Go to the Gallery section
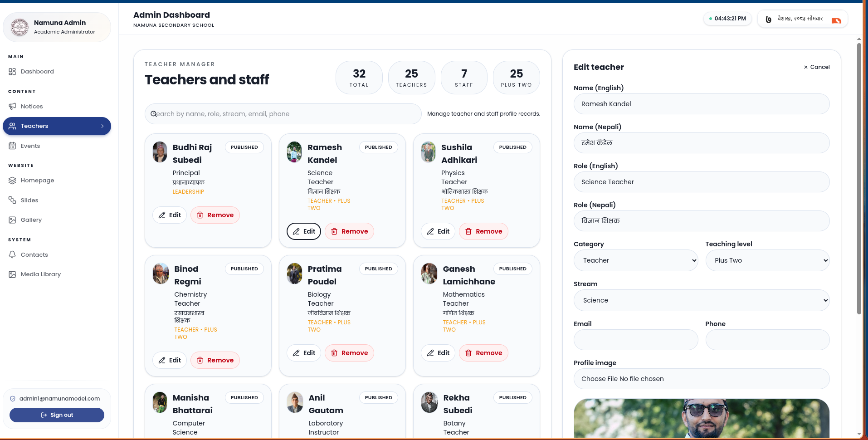 (x=31, y=220)
